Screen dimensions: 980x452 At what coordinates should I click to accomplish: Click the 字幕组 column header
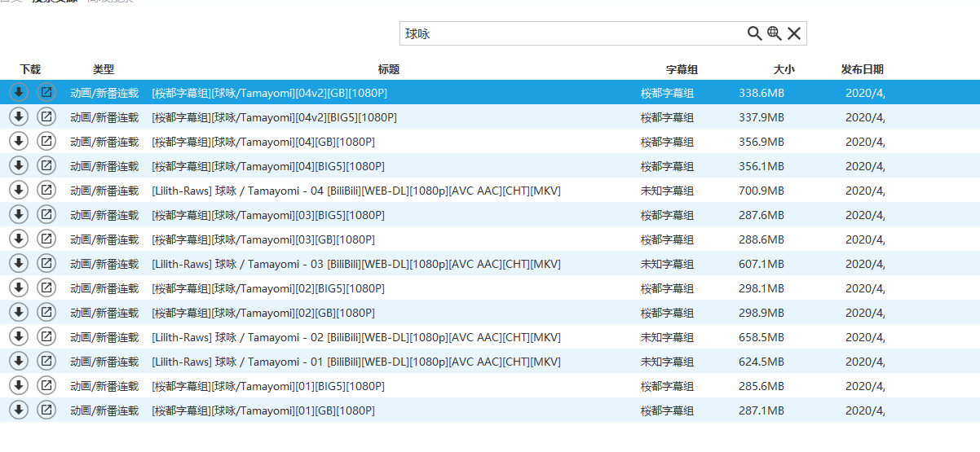(682, 70)
